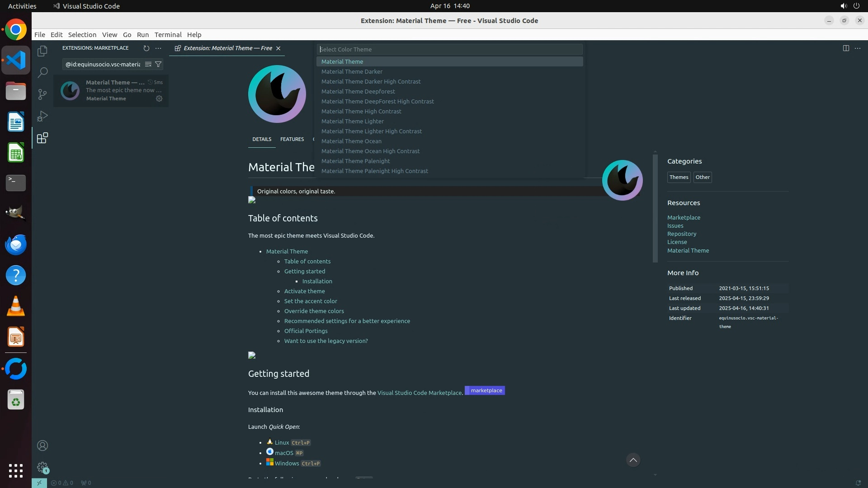Screen dimensions: 868x488
Task: Click the split editor right icon
Action: [846, 48]
